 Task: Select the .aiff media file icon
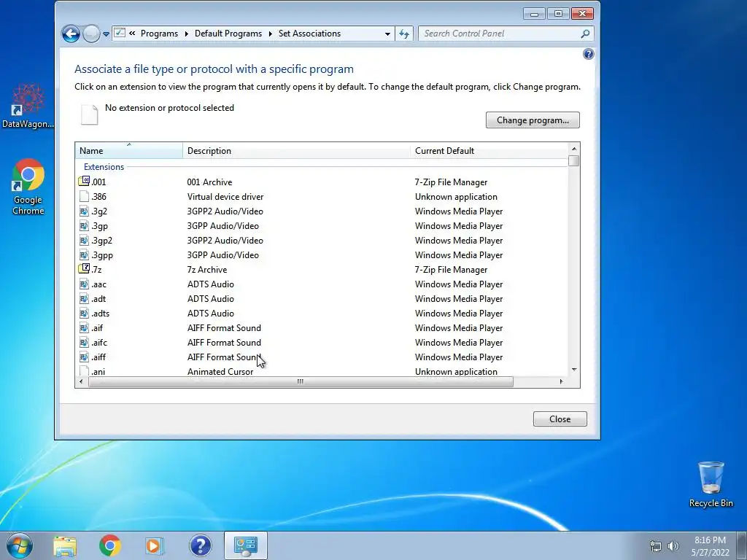click(x=85, y=357)
